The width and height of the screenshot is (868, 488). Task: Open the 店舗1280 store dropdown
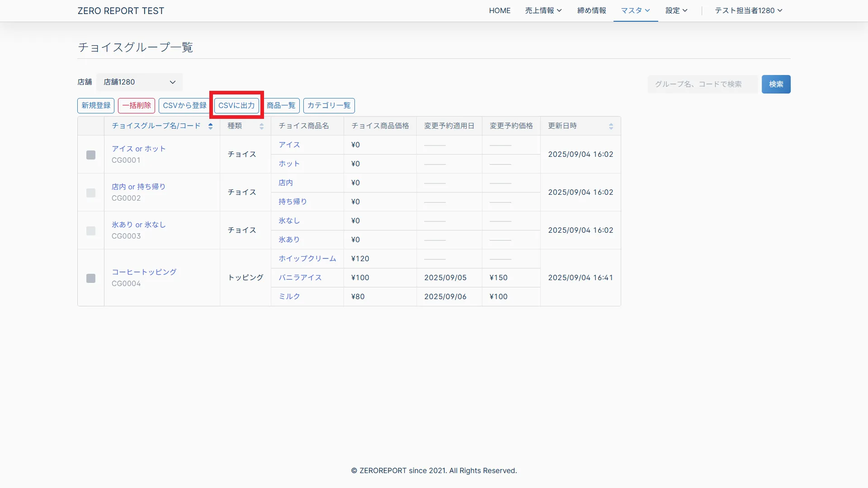[139, 82]
